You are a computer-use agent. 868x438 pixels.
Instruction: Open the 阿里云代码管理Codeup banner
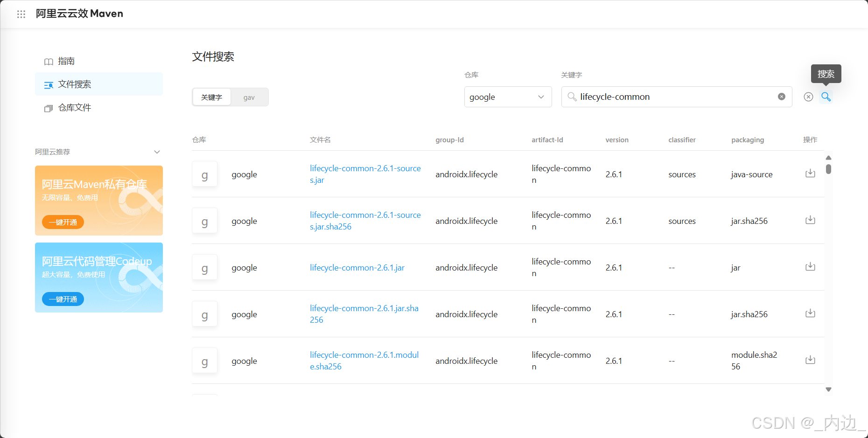tap(99, 278)
